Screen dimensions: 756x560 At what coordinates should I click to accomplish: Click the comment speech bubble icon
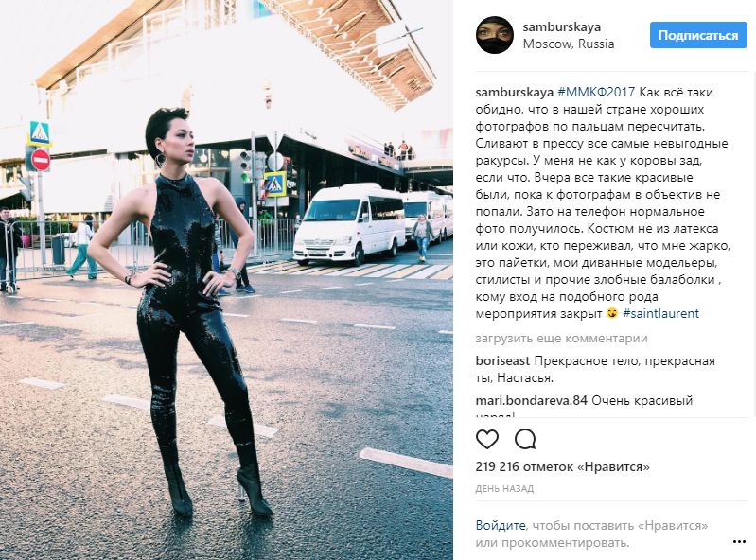525,439
